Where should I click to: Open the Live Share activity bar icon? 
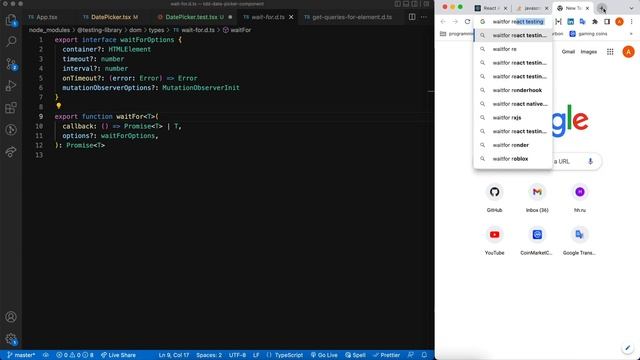[11, 152]
